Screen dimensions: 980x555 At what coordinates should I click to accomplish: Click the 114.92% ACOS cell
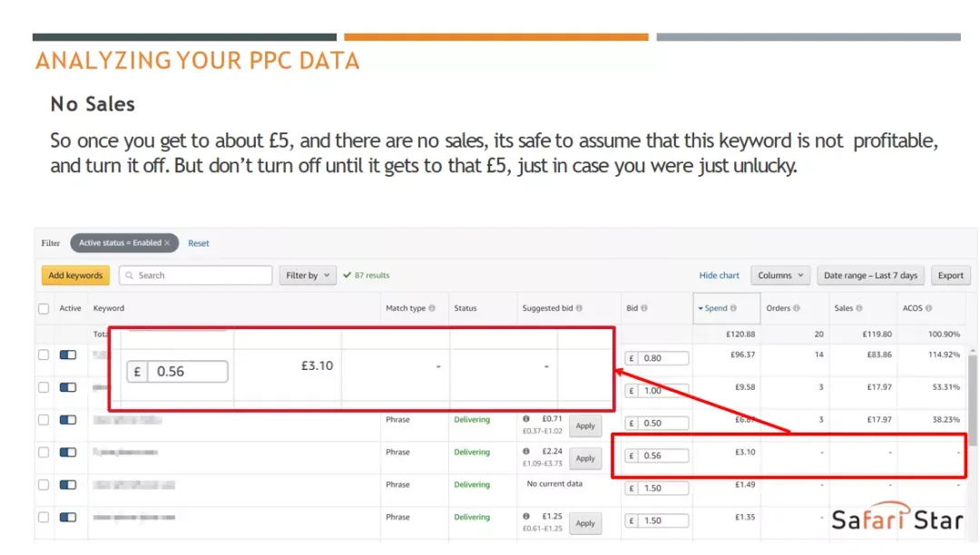[944, 355]
